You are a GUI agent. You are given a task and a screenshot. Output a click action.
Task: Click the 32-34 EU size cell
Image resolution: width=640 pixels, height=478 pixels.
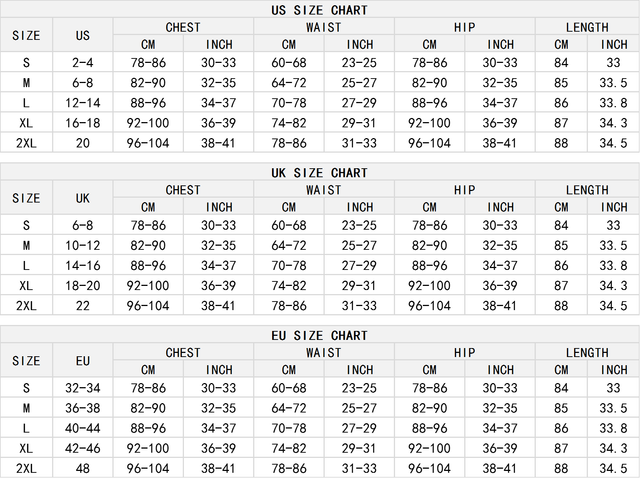pos(83,388)
